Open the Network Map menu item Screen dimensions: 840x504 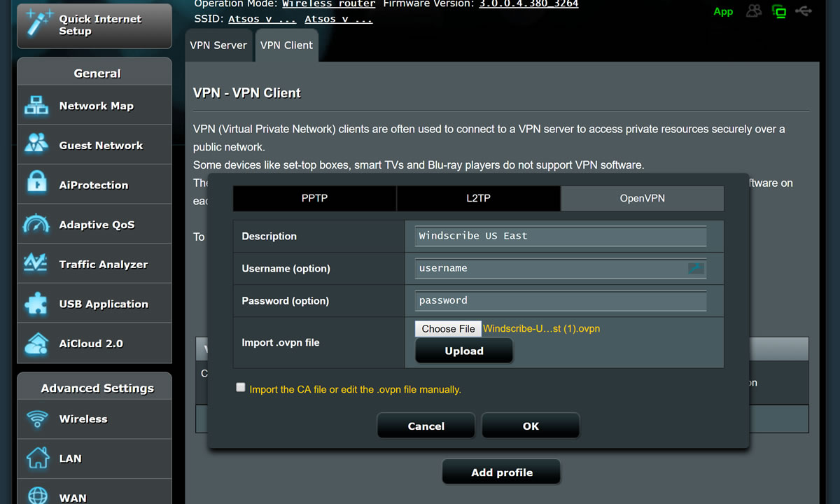point(94,106)
